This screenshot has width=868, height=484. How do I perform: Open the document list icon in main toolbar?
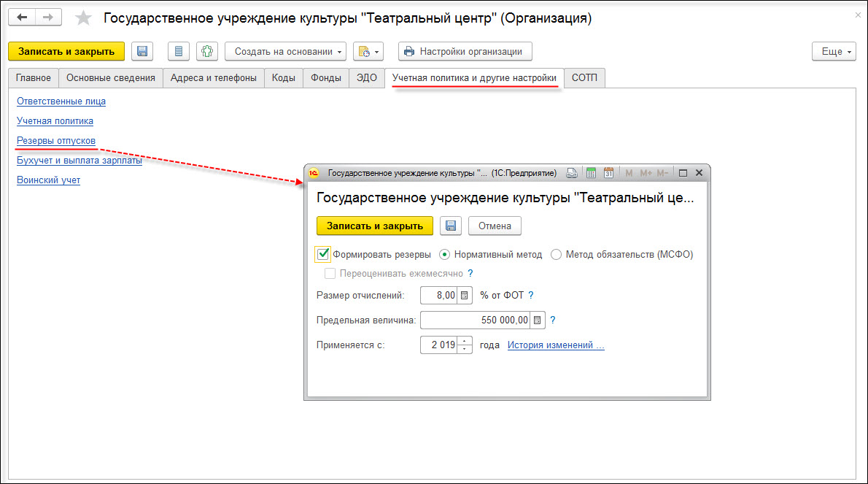click(x=178, y=52)
